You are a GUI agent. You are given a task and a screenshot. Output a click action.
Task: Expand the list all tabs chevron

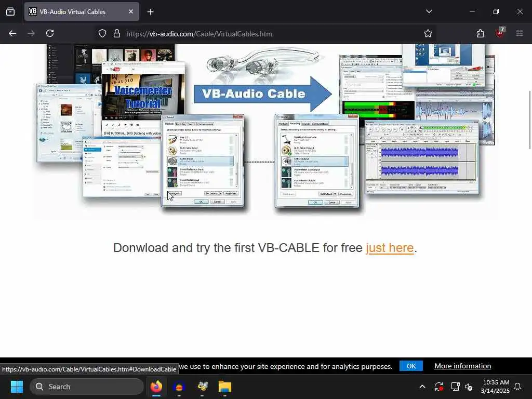pos(429,11)
